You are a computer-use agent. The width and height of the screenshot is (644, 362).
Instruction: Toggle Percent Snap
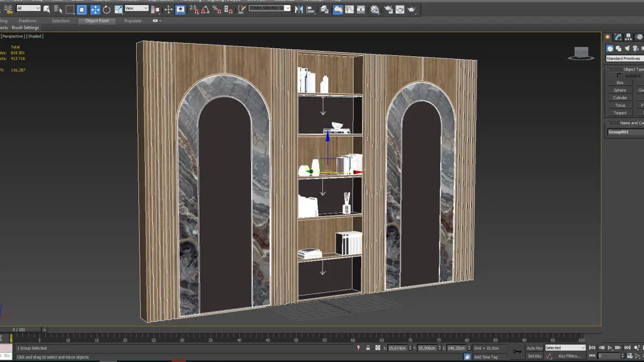[x=217, y=10]
